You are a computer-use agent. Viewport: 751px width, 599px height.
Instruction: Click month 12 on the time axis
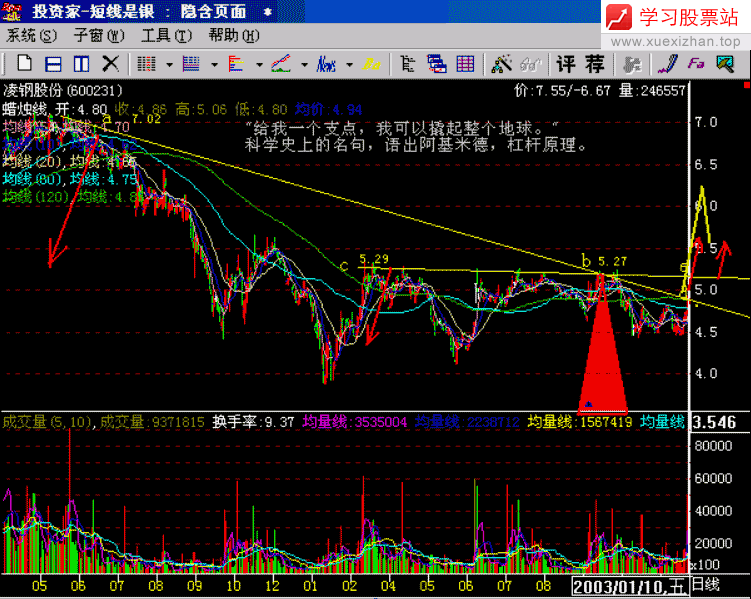pos(272,585)
